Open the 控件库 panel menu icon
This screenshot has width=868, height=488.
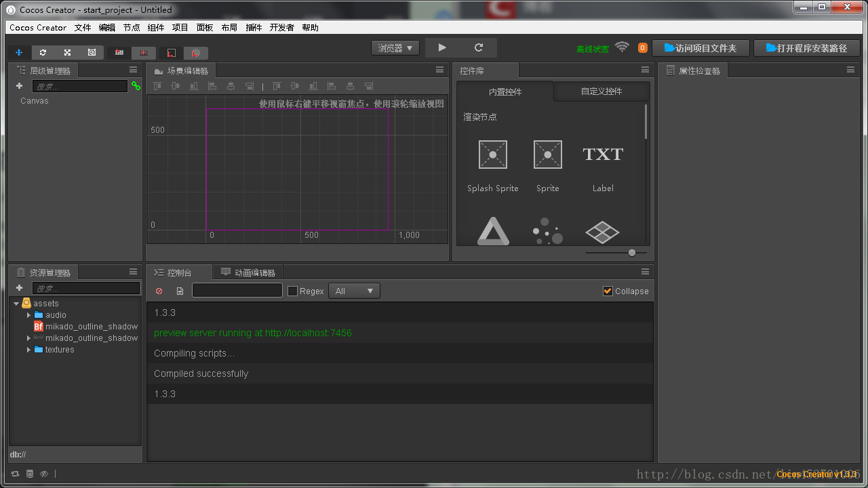point(645,70)
